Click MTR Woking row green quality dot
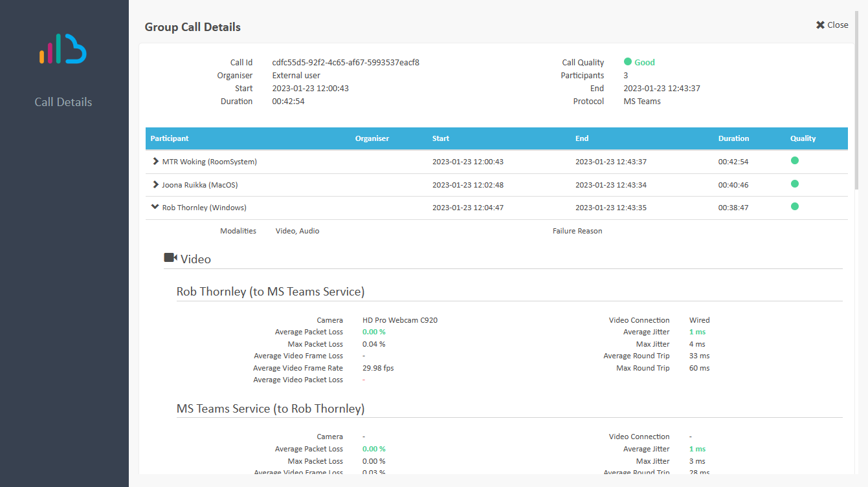868x487 pixels. 795,160
